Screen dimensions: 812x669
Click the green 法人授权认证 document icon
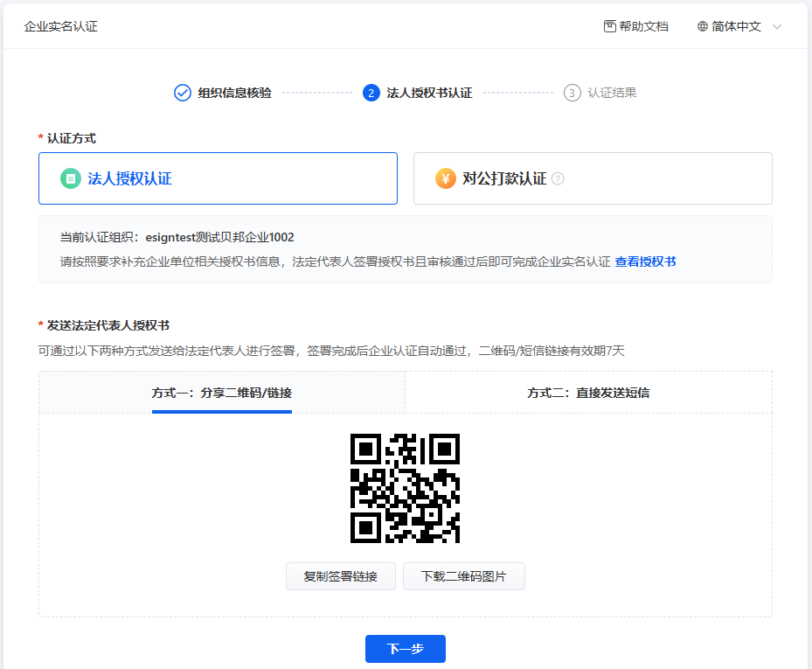pyautogui.click(x=70, y=178)
